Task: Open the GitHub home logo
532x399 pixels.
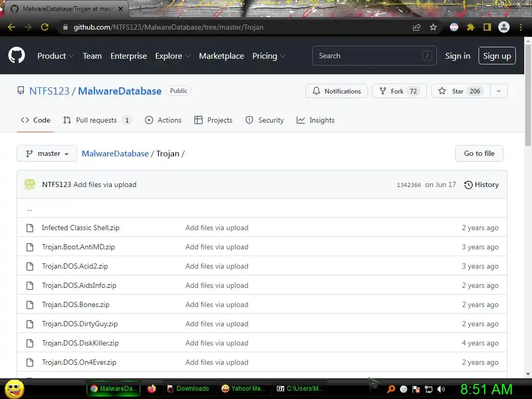Action: click(16, 56)
